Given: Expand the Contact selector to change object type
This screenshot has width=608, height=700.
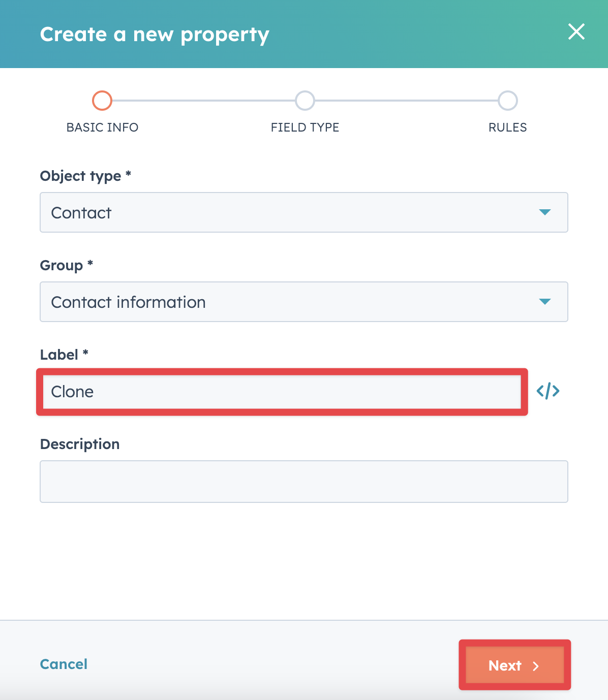Looking at the screenshot, I should coord(303,212).
